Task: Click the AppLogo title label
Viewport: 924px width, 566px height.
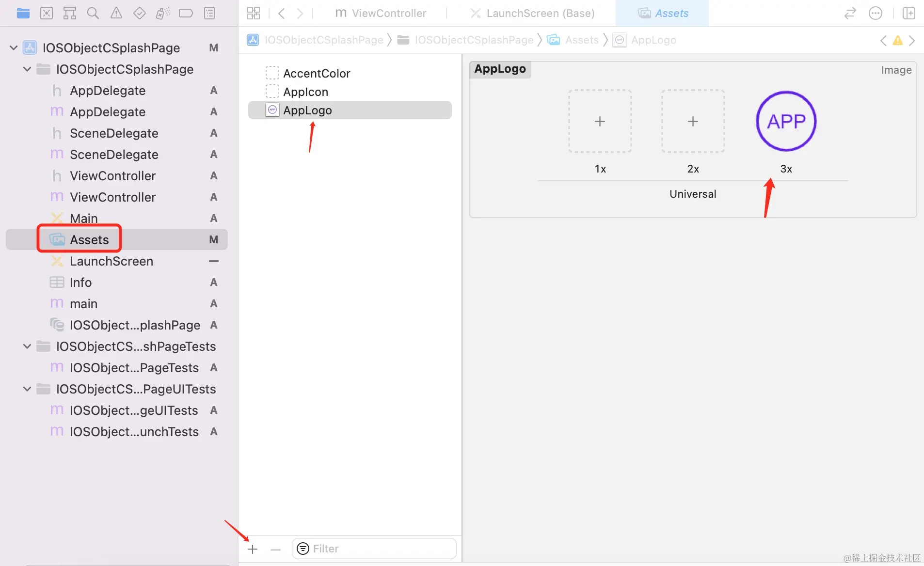Action: (x=500, y=69)
